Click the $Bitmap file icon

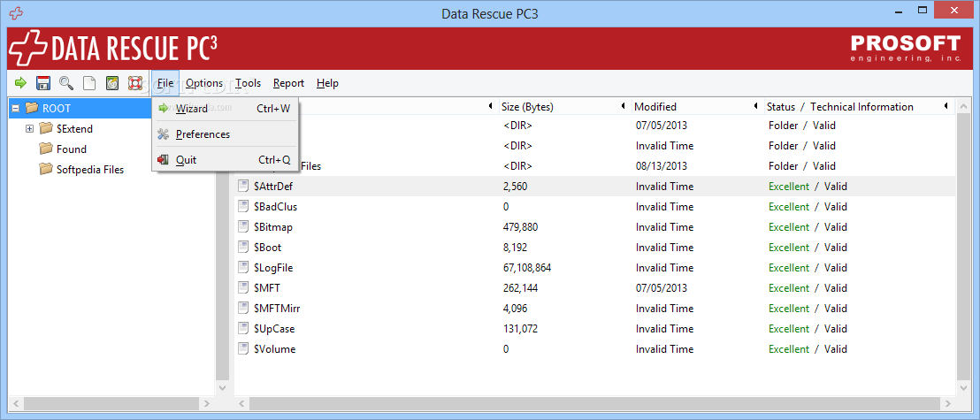point(243,227)
